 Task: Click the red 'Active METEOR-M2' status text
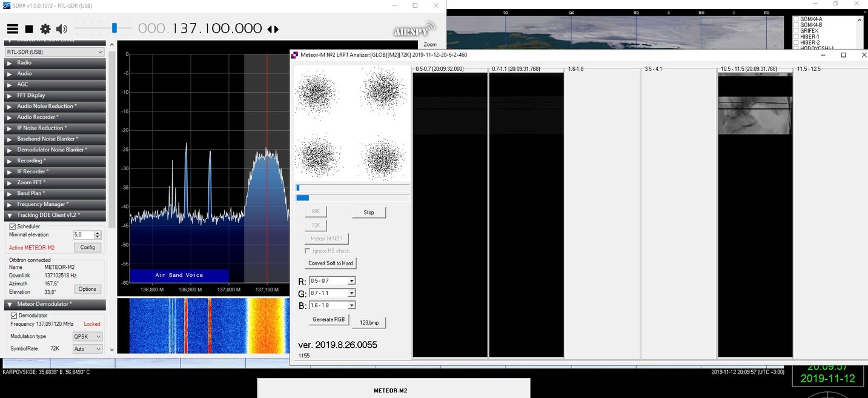click(x=31, y=248)
